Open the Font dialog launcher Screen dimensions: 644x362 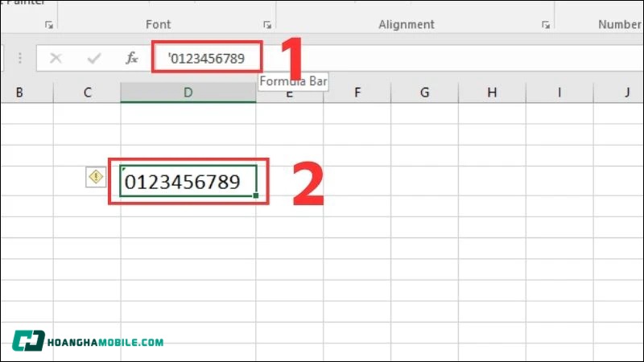click(x=267, y=26)
